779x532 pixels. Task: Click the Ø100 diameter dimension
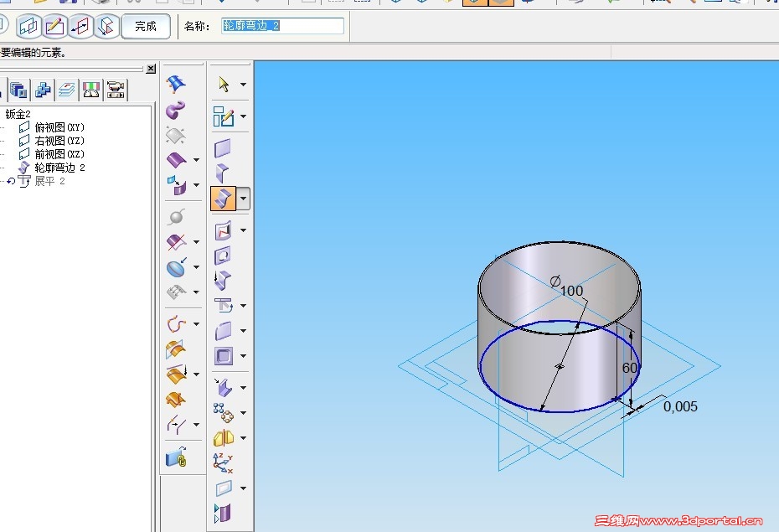pos(567,287)
